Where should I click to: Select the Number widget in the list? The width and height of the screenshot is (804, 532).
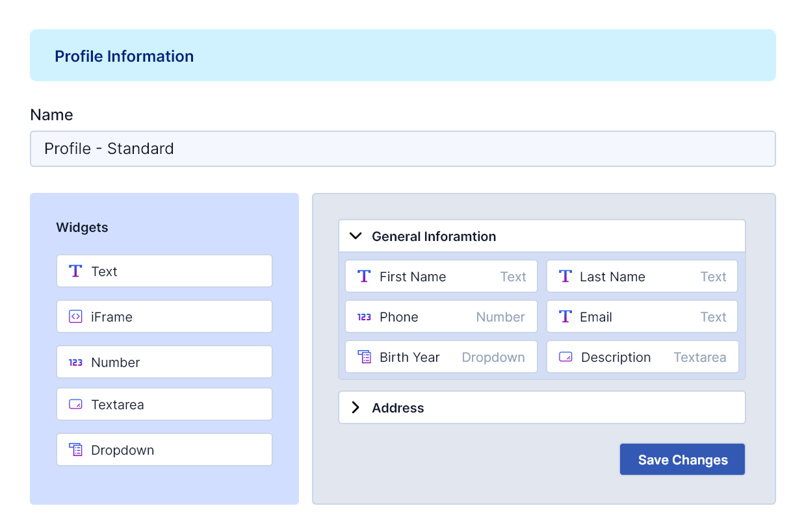pyautogui.click(x=164, y=362)
